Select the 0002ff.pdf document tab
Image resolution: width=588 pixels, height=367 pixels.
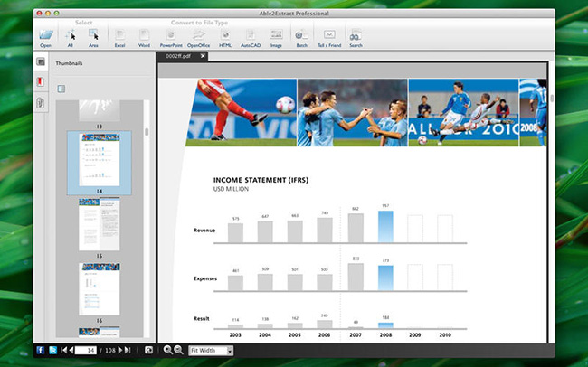coord(178,56)
